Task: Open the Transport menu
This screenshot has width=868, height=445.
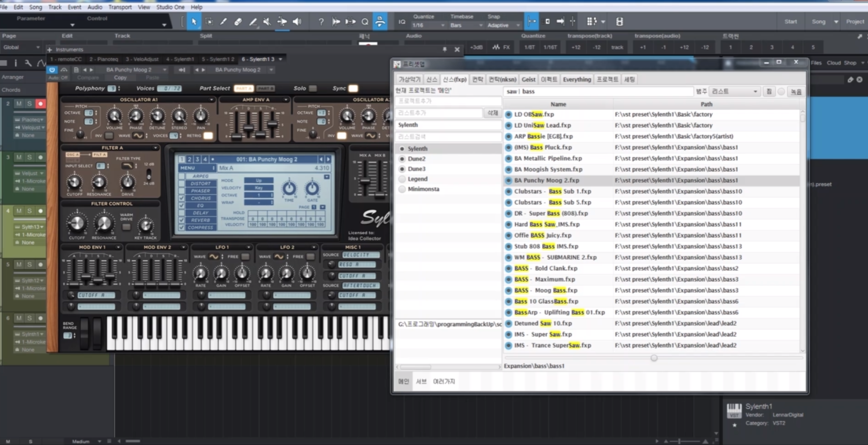Action: click(x=120, y=7)
